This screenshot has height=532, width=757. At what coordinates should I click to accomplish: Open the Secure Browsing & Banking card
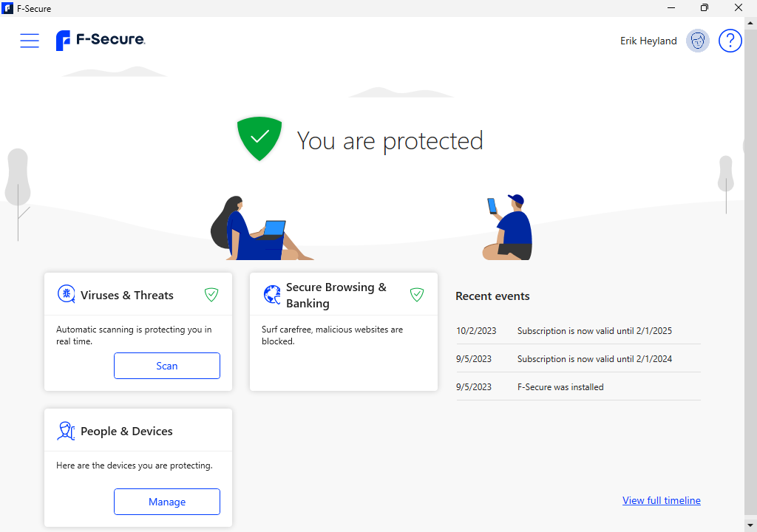click(x=336, y=295)
